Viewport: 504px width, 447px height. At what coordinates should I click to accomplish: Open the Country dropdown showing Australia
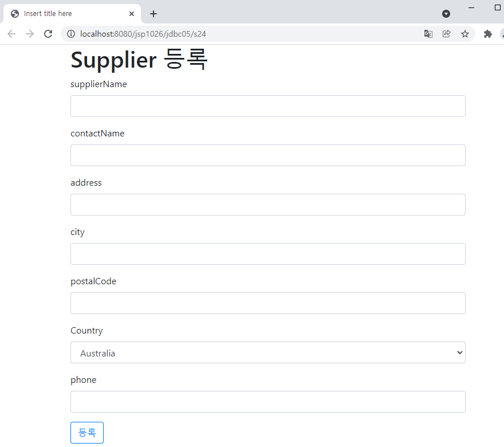click(268, 352)
